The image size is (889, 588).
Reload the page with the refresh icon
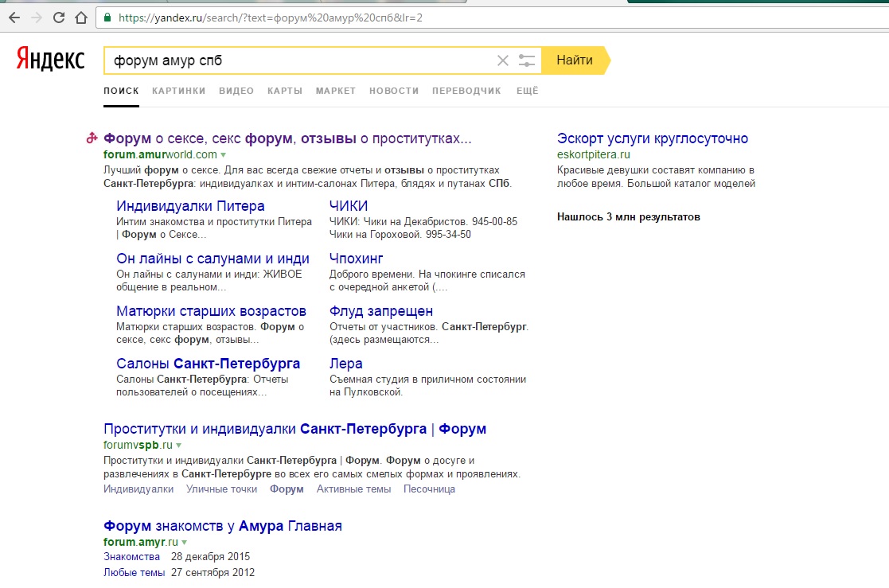tap(58, 17)
